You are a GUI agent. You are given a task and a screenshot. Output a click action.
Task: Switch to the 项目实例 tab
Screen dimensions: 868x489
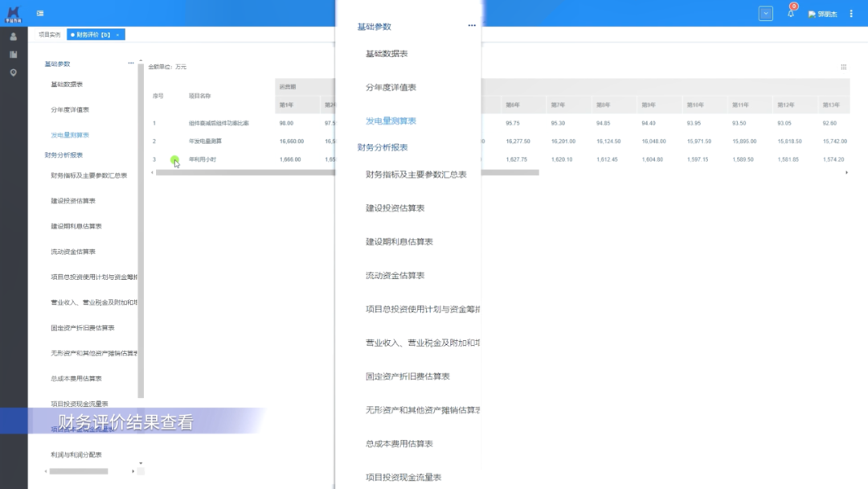click(49, 35)
